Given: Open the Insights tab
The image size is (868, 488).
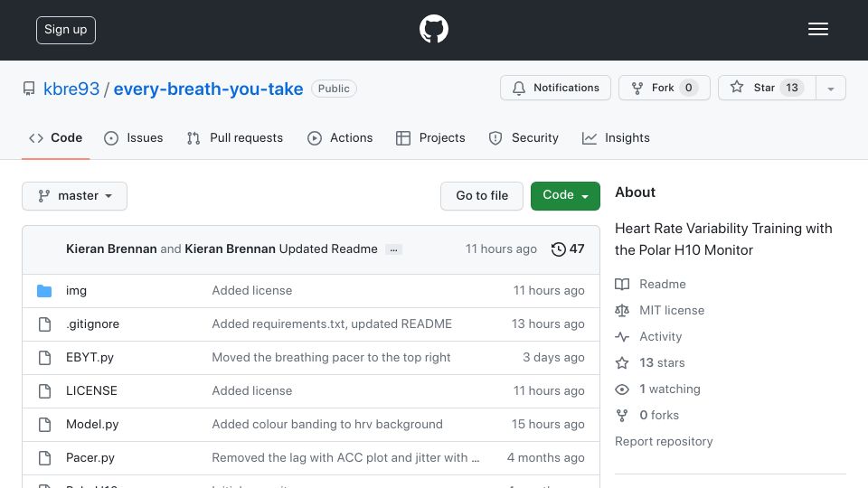Looking at the screenshot, I should pos(616,137).
